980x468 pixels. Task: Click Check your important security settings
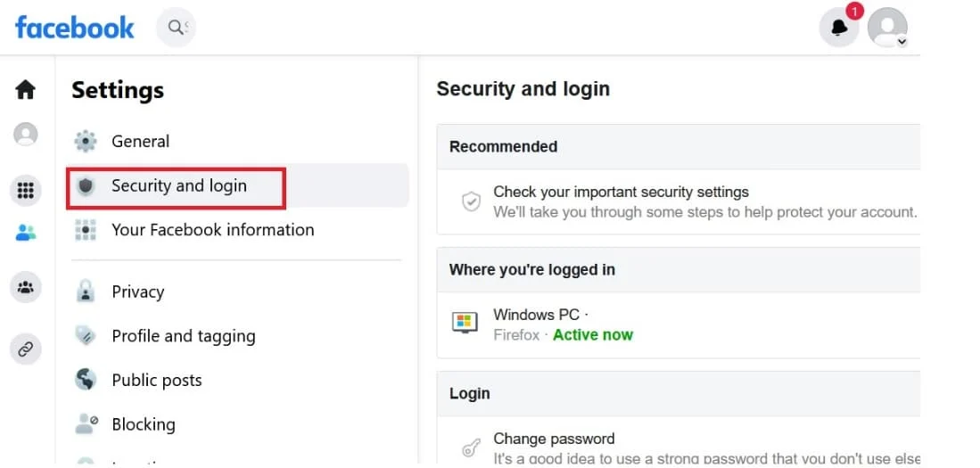678,201
